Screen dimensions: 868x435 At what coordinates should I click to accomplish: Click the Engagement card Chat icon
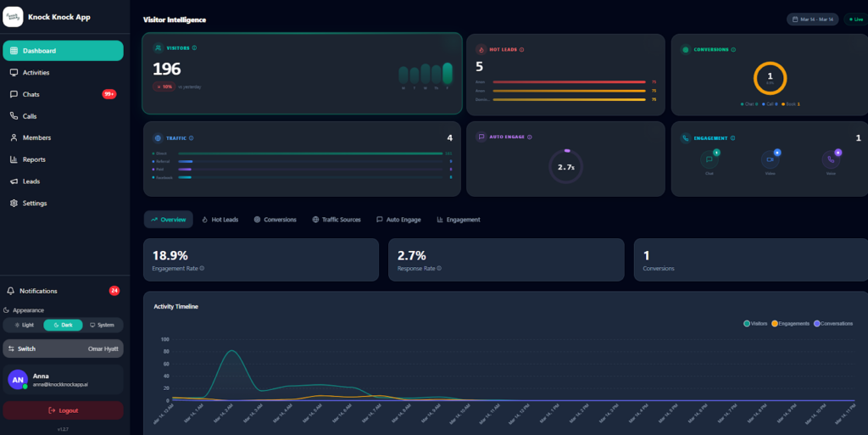pyautogui.click(x=709, y=159)
